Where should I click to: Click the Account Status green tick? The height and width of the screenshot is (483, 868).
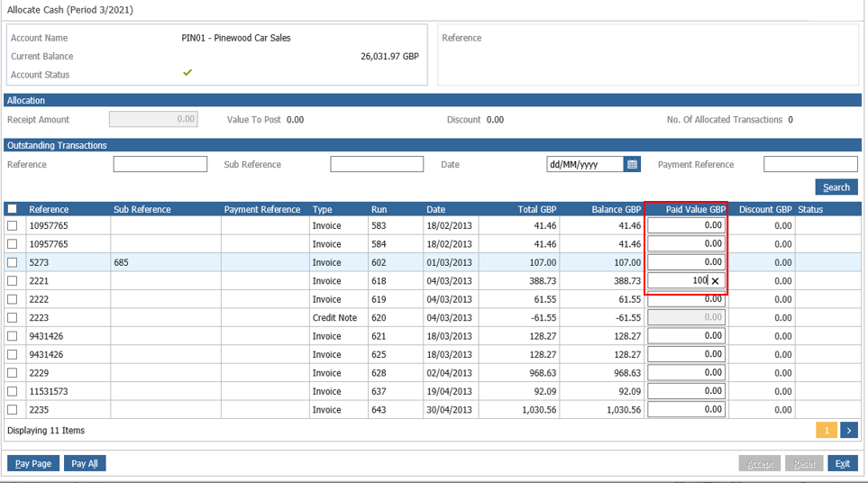pyautogui.click(x=187, y=72)
